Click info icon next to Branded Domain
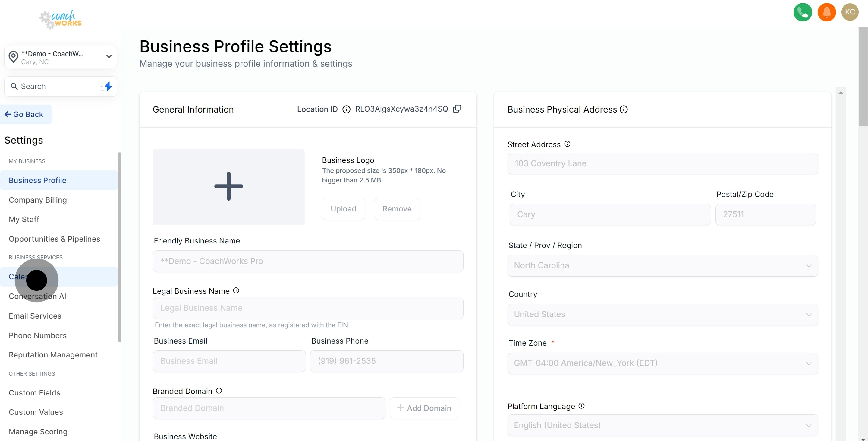Image resolution: width=868 pixels, height=441 pixels. tap(219, 391)
